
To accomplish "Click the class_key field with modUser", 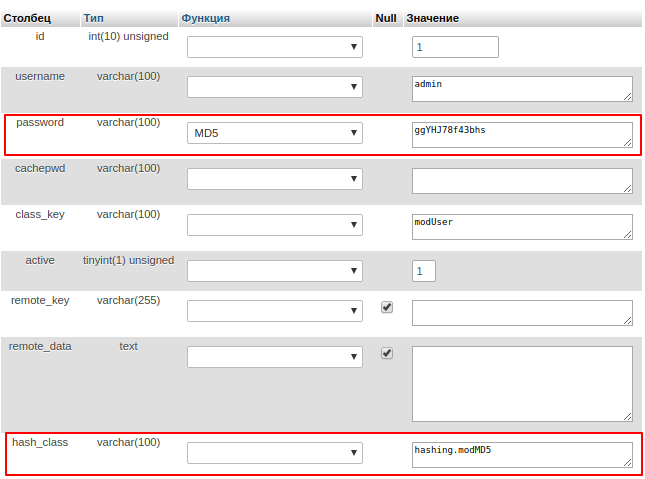I will [521, 226].
